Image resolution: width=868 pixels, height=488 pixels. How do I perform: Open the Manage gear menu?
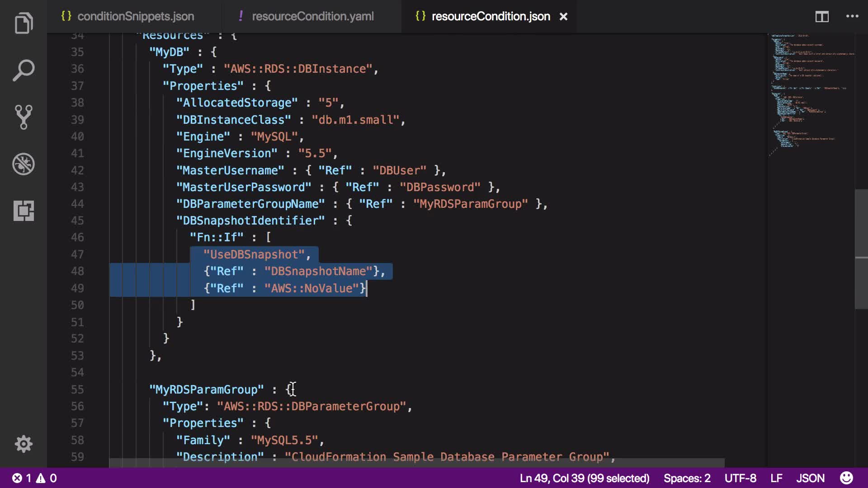[24, 444]
